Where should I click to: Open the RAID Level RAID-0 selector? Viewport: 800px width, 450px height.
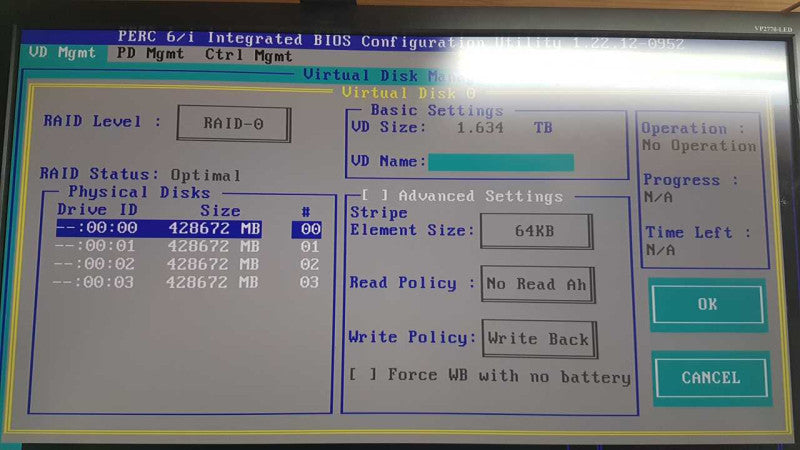coord(234,123)
